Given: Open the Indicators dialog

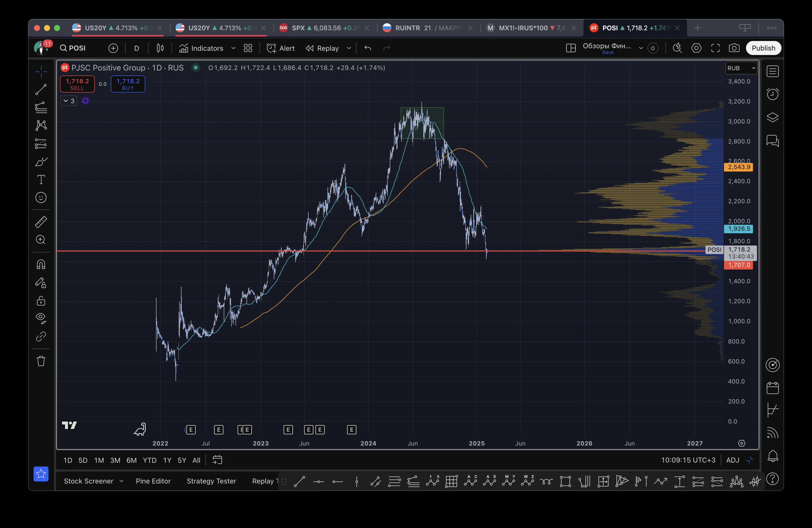Looking at the screenshot, I should (x=201, y=48).
